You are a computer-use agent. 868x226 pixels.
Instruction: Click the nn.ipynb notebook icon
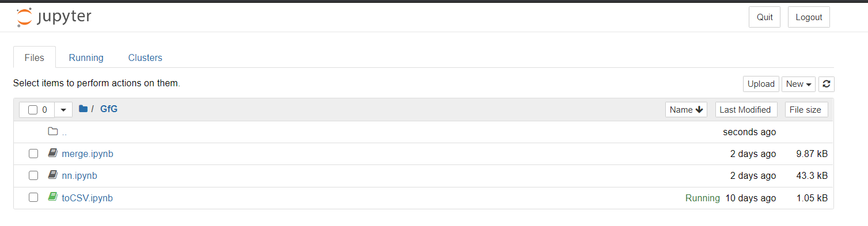click(x=53, y=175)
